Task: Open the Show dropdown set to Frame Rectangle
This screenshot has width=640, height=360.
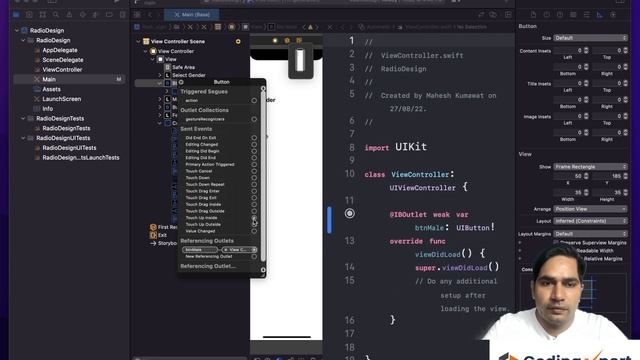Action: point(590,167)
